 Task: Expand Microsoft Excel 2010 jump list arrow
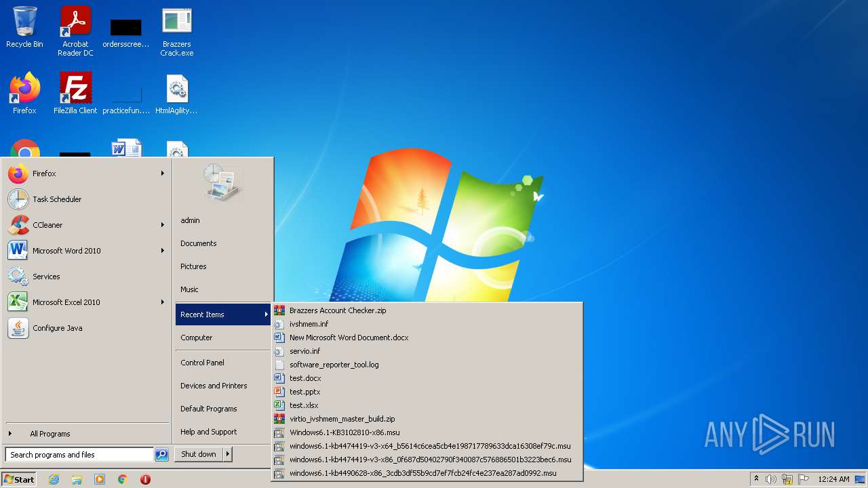point(163,302)
